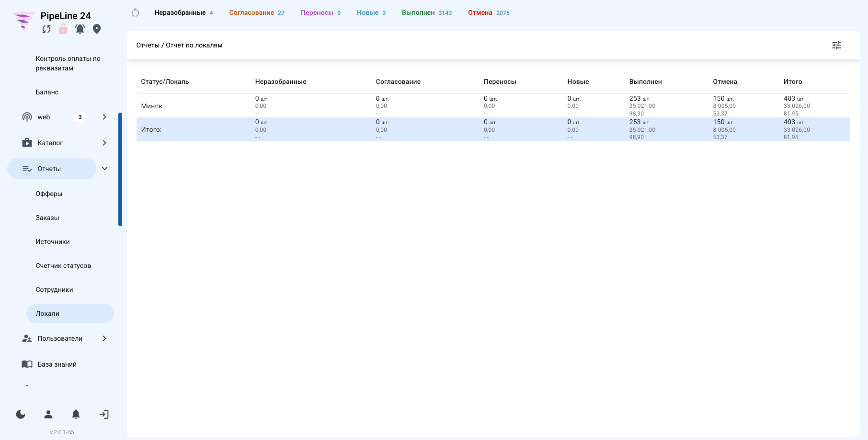
Task: Go to Баланс in sidebar
Action: point(47,92)
